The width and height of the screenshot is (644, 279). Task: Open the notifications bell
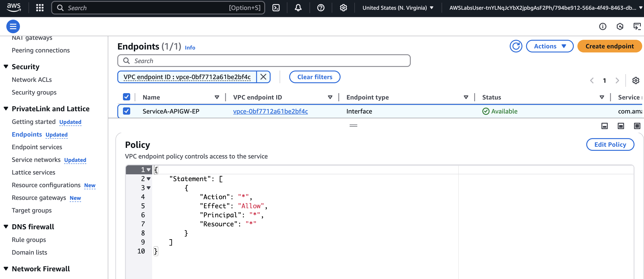298,8
